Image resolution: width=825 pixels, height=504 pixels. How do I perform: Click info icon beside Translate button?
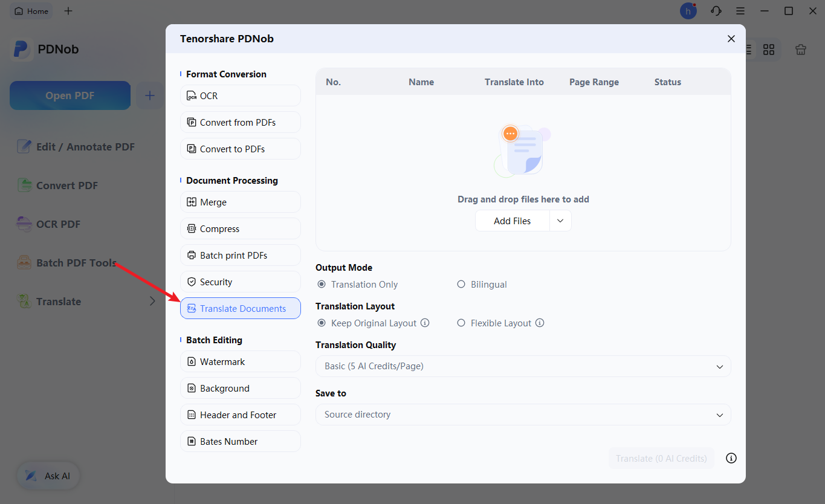click(x=731, y=459)
